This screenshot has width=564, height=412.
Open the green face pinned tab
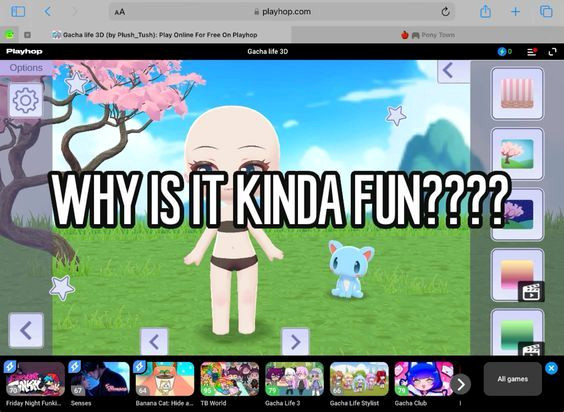[9, 35]
